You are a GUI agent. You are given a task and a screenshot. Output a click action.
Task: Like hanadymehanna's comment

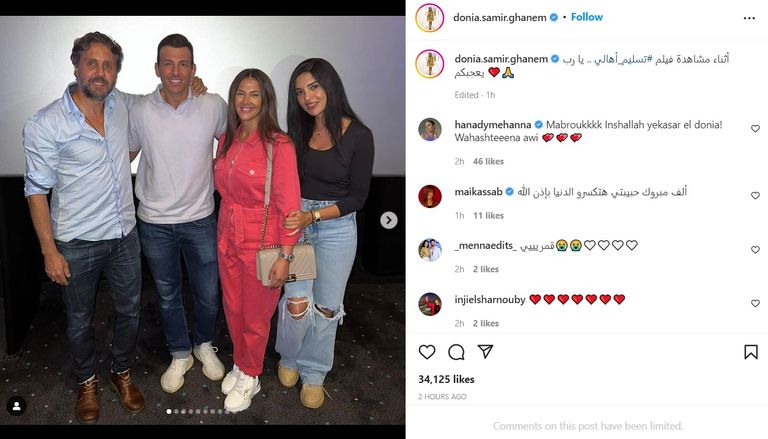tap(755, 128)
